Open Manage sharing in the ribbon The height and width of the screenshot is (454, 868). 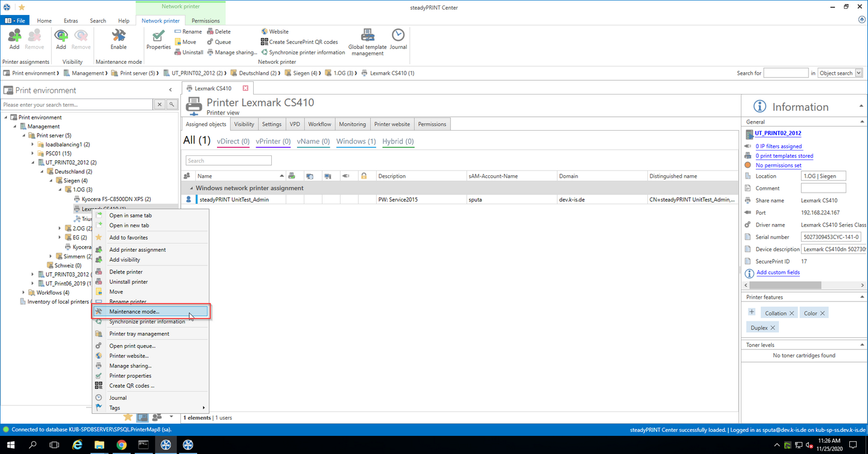231,52
